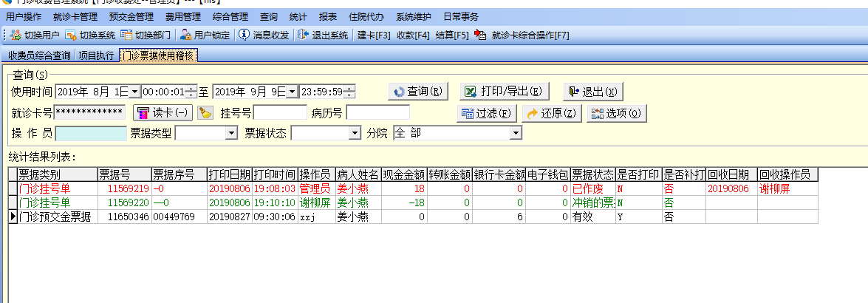The height and width of the screenshot is (303, 868).
Task: Click the 读卡(-) read card button
Action: (163, 113)
